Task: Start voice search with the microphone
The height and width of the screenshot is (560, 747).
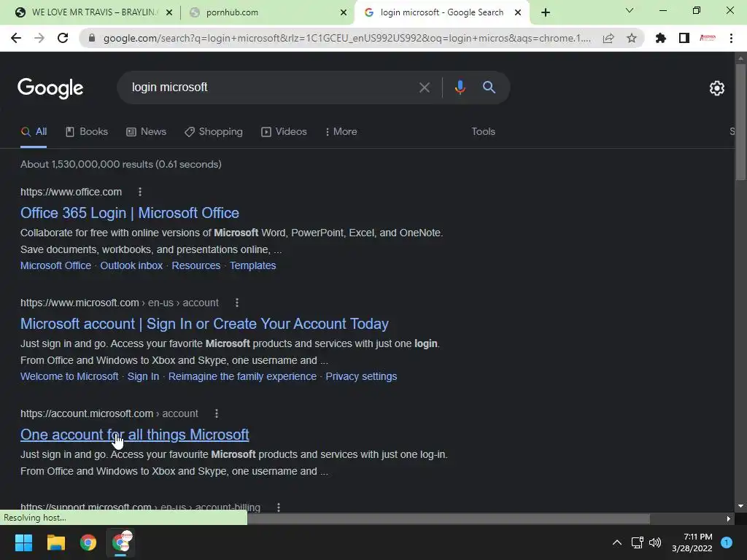Action: pyautogui.click(x=460, y=87)
